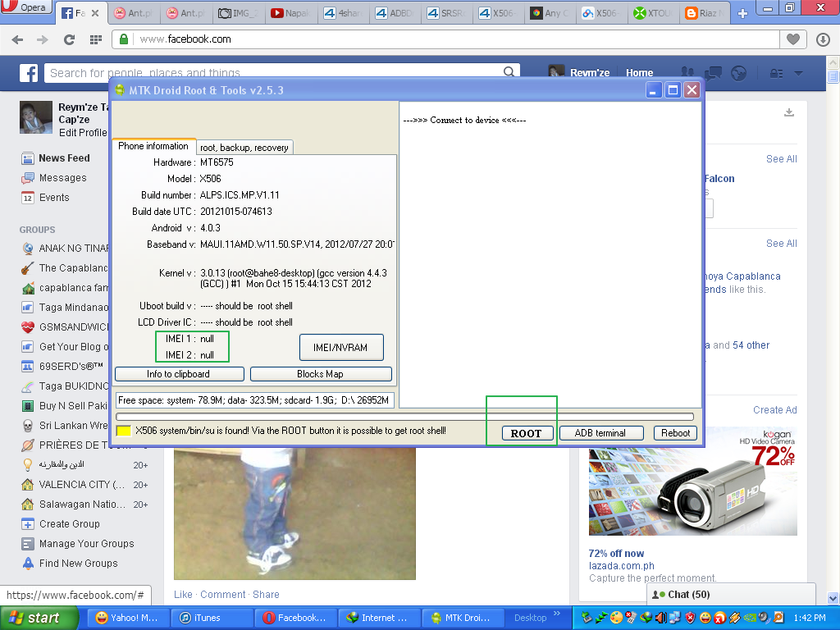Click the Facebook logo icon
Viewport: 840px width, 630px height.
(29, 73)
